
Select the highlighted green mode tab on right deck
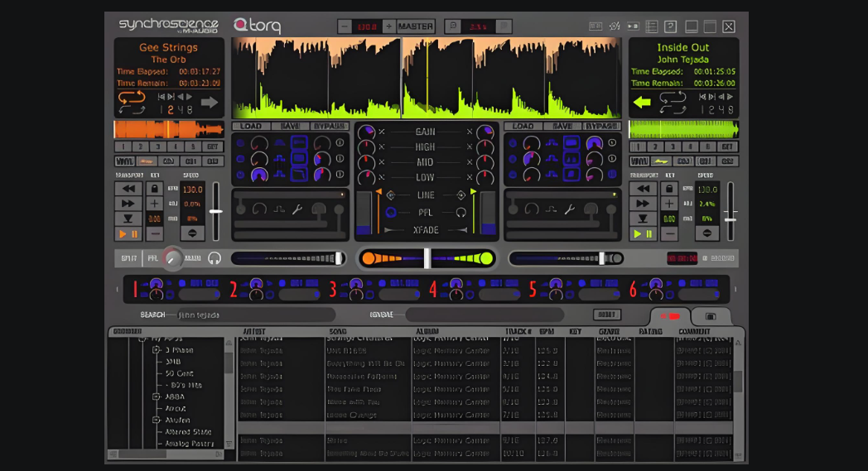[x=661, y=161]
